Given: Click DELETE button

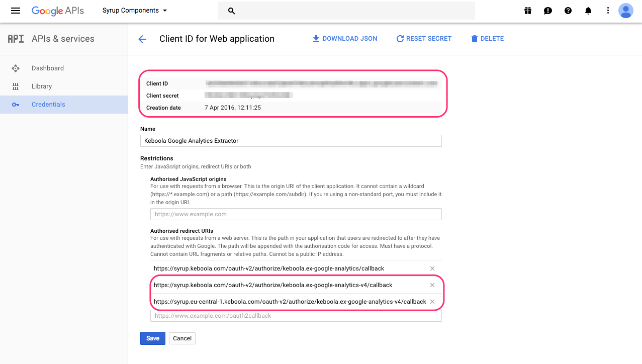Looking at the screenshot, I should [487, 39].
